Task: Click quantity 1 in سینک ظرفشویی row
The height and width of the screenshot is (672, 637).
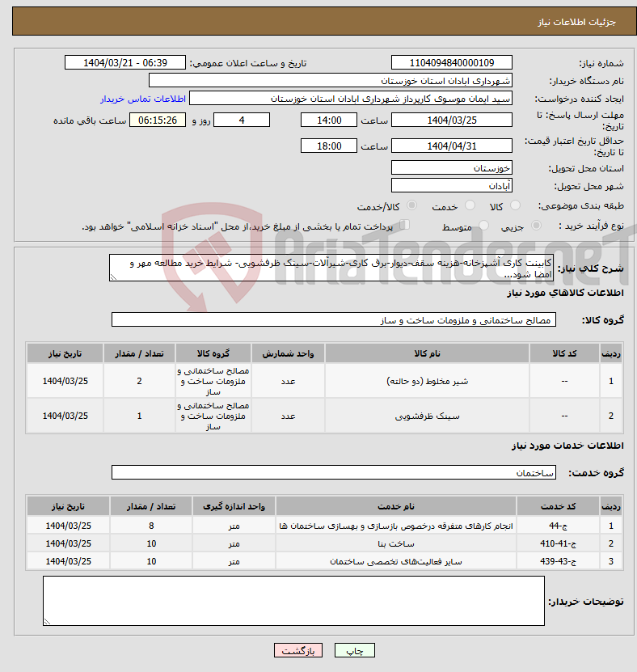Action: pos(139,416)
